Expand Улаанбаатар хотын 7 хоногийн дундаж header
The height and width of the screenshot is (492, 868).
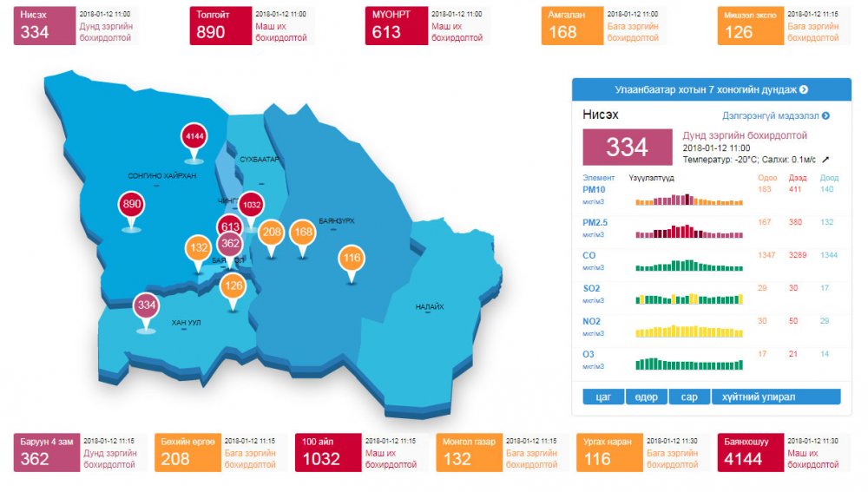click(x=711, y=89)
